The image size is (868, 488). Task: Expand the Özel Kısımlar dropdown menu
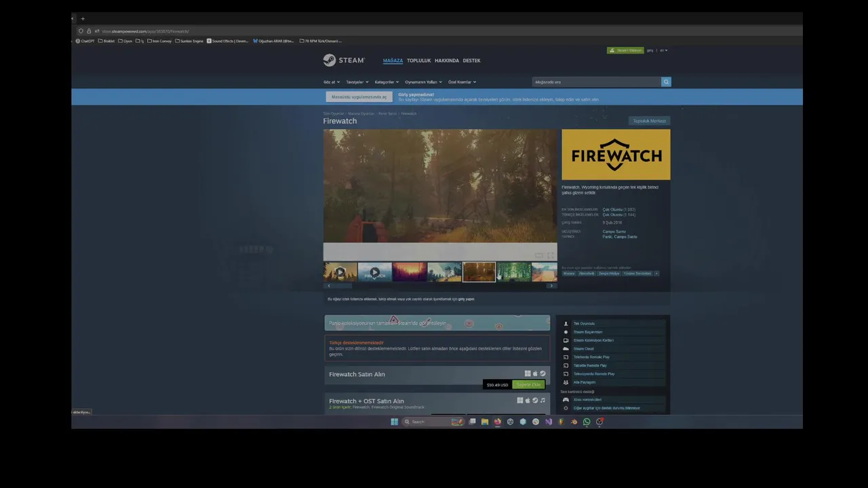point(462,82)
